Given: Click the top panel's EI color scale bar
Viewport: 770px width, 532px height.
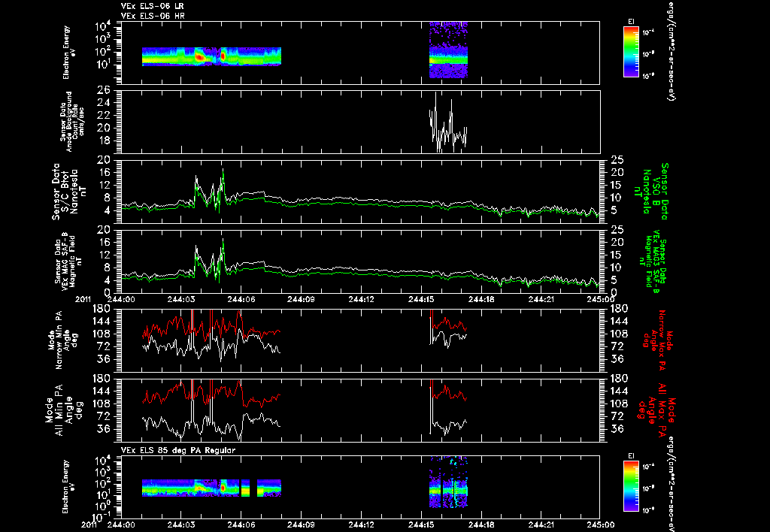Looking at the screenshot, I should pos(631,52).
